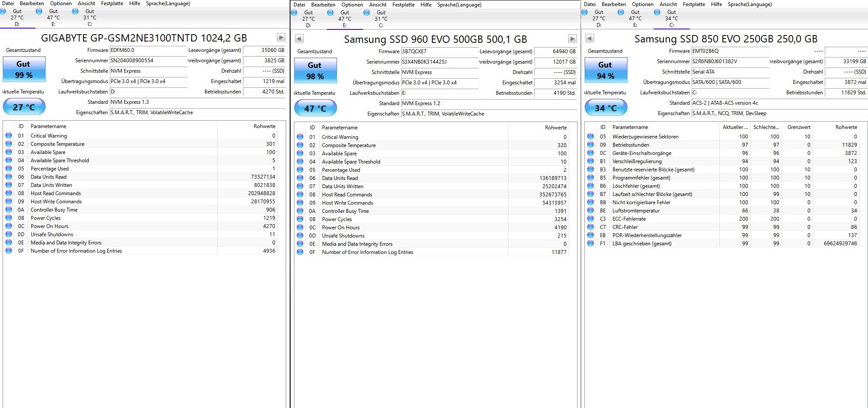Open Hilfe menu in 960 EVO window
The height and width of the screenshot is (408, 868).
[x=426, y=5]
